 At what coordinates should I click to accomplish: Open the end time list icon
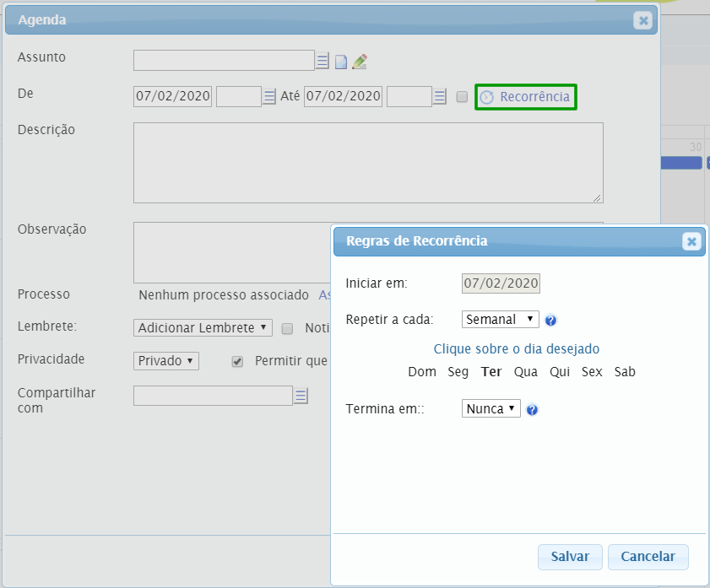coord(440,97)
